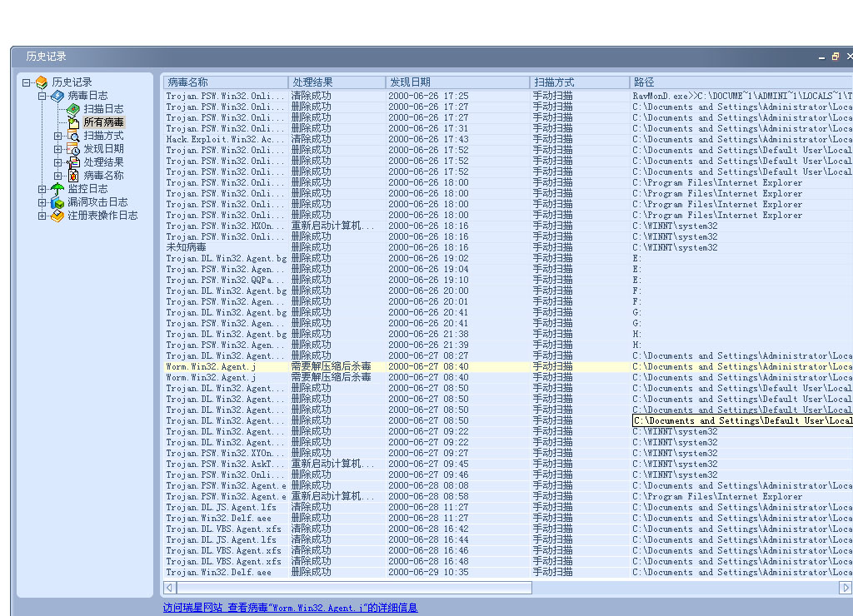853x616 pixels.
Task: Expand the 漏洞攻击日志 node
Action: click(42, 202)
